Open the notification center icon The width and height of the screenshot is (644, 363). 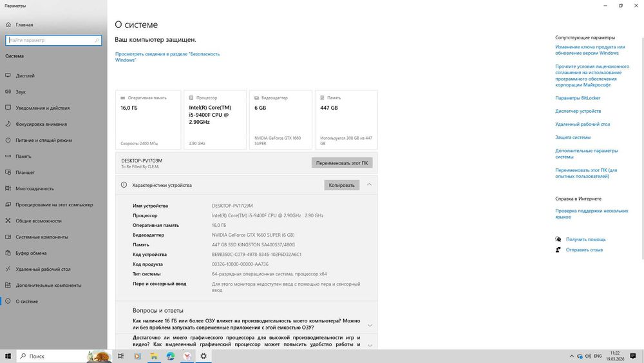pyautogui.click(x=633, y=356)
